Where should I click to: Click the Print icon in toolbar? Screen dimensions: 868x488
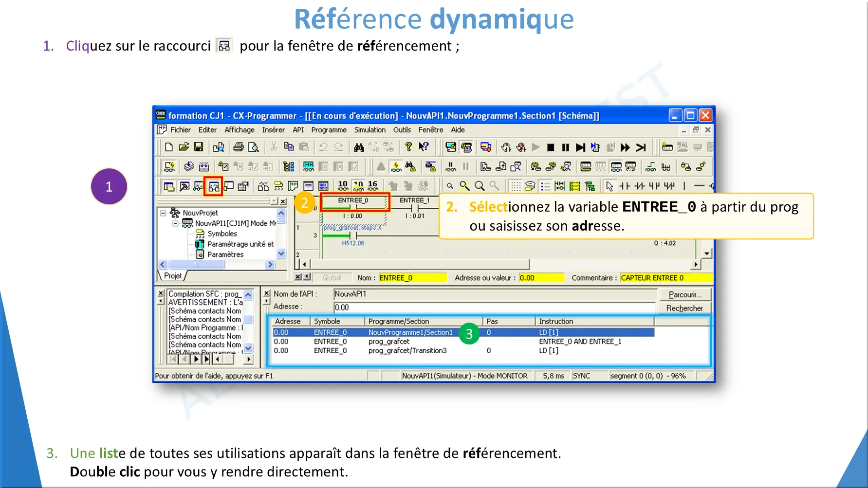point(238,147)
